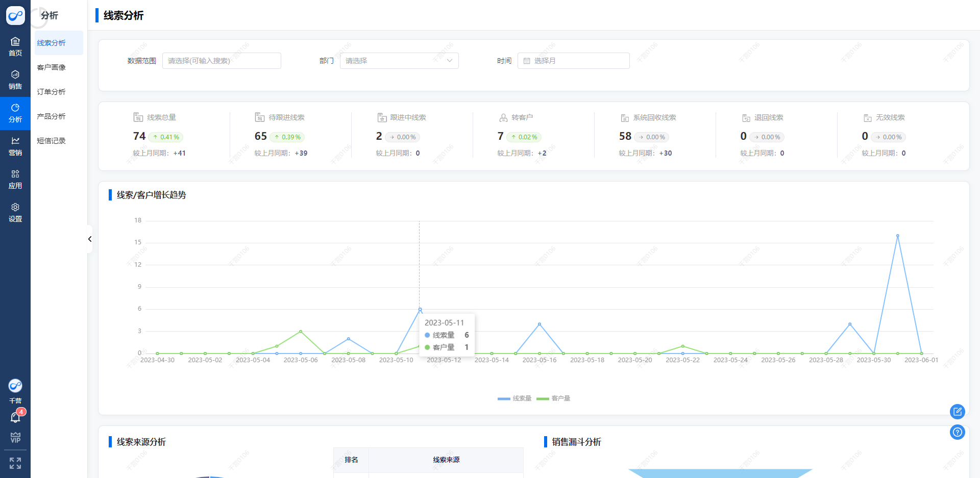Open the 数据范围 search select box
The width and height of the screenshot is (980, 478).
[222, 61]
